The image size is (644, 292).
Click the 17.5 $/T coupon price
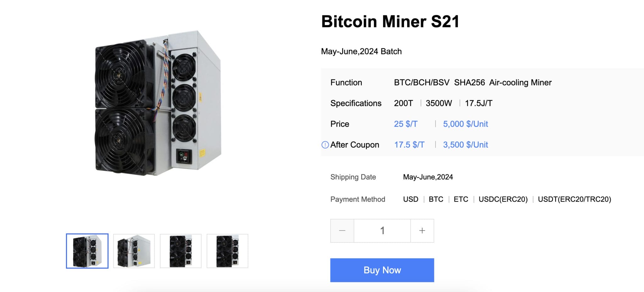(x=409, y=145)
